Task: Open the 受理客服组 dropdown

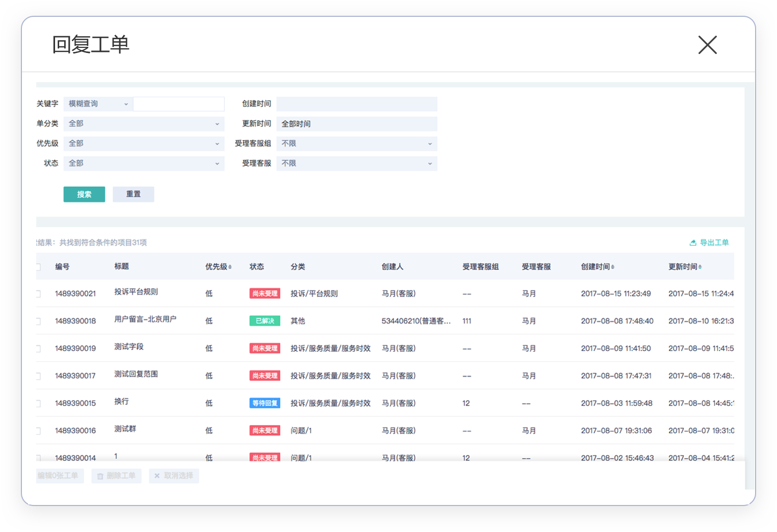Action: pos(356,144)
